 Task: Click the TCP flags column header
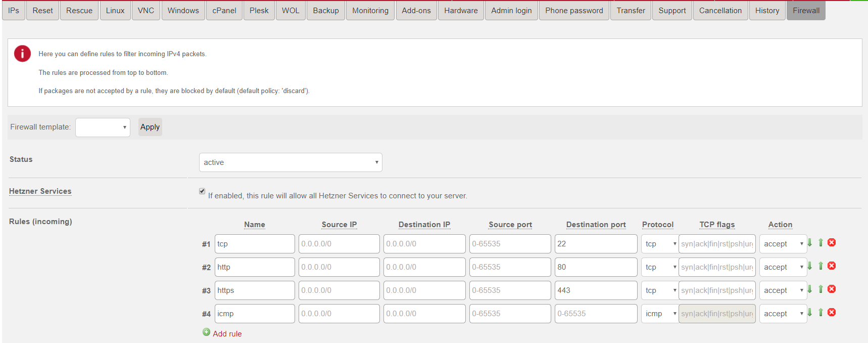pyautogui.click(x=717, y=225)
